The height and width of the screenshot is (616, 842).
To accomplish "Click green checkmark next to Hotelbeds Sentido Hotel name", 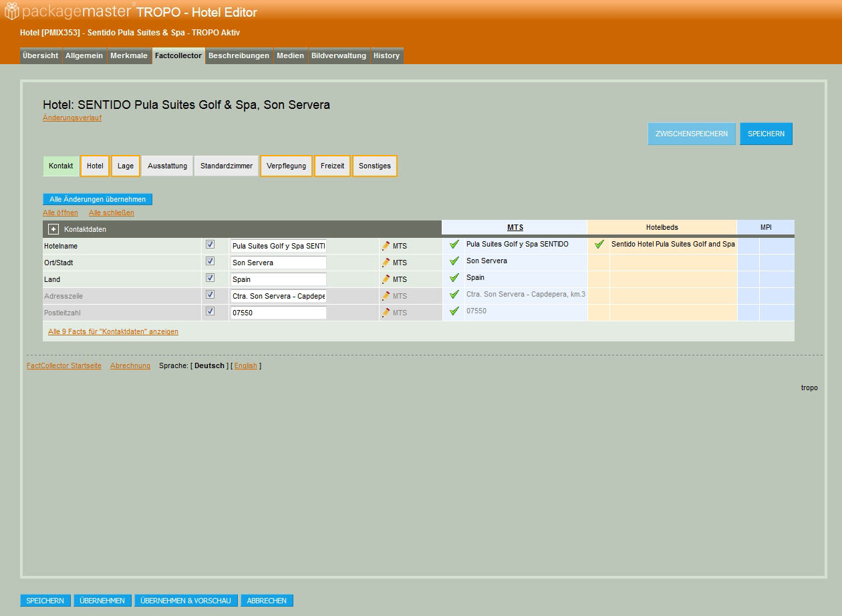I will (x=599, y=245).
